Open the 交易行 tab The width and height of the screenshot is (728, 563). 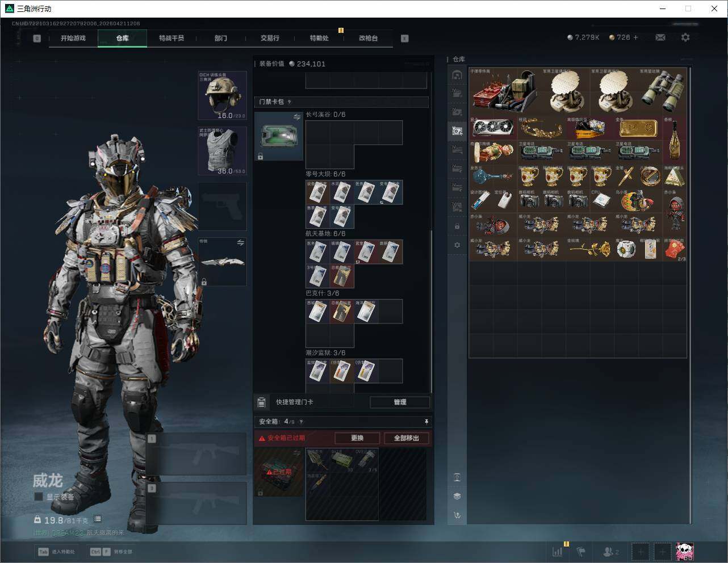(270, 38)
